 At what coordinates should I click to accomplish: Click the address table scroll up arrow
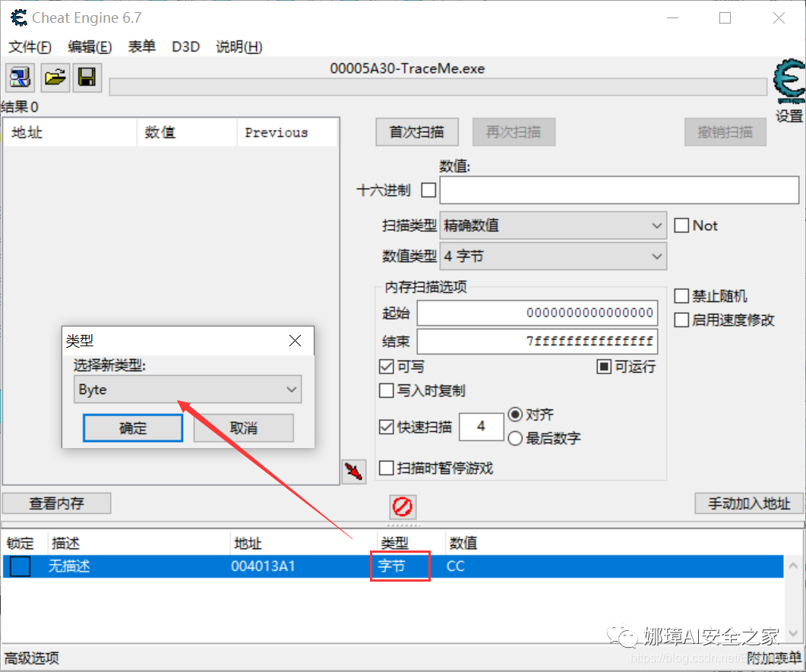click(793, 566)
